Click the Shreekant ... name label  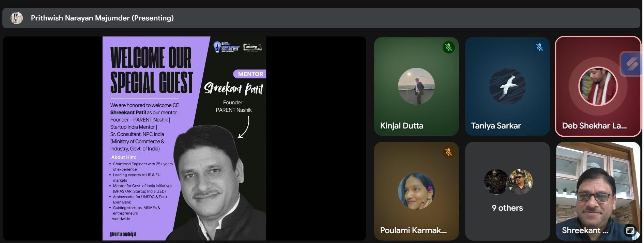tap(585, 230)
